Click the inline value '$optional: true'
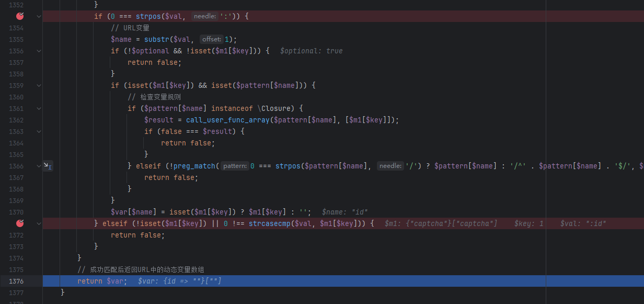Image resolution: width=644 pixels, height=304 pixels. pyautogui.click(x=312, y=51)
